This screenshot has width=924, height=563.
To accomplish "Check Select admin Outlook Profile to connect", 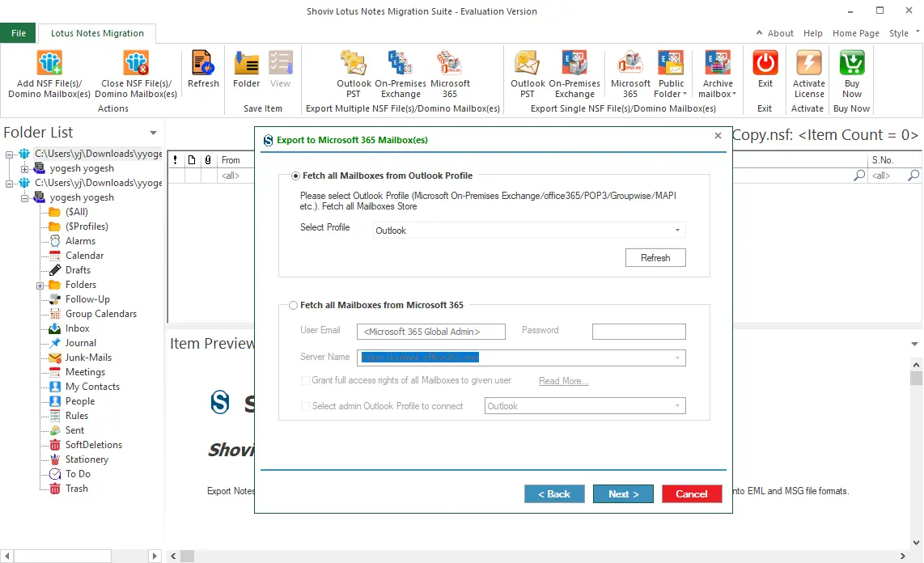I will (305, 406).
